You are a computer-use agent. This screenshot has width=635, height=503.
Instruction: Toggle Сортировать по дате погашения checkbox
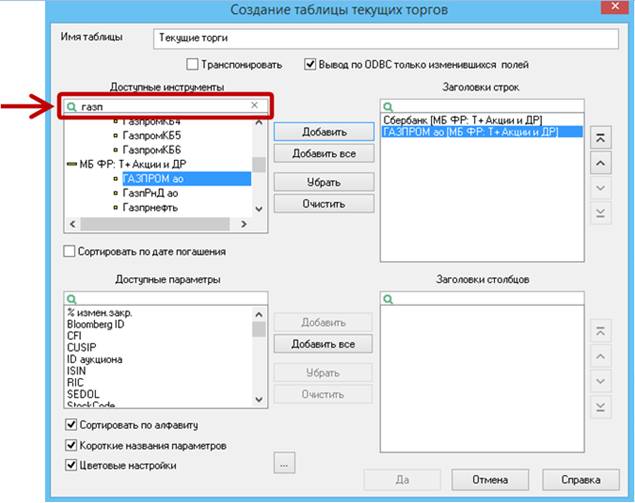70,251
